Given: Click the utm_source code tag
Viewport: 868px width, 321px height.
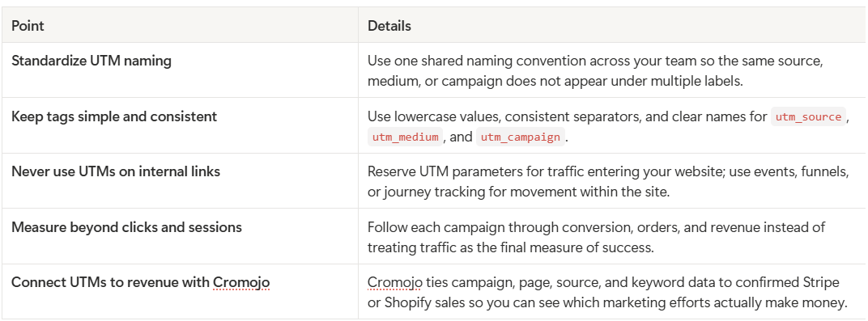Looking at the screenshot, I should pos(808,117).
